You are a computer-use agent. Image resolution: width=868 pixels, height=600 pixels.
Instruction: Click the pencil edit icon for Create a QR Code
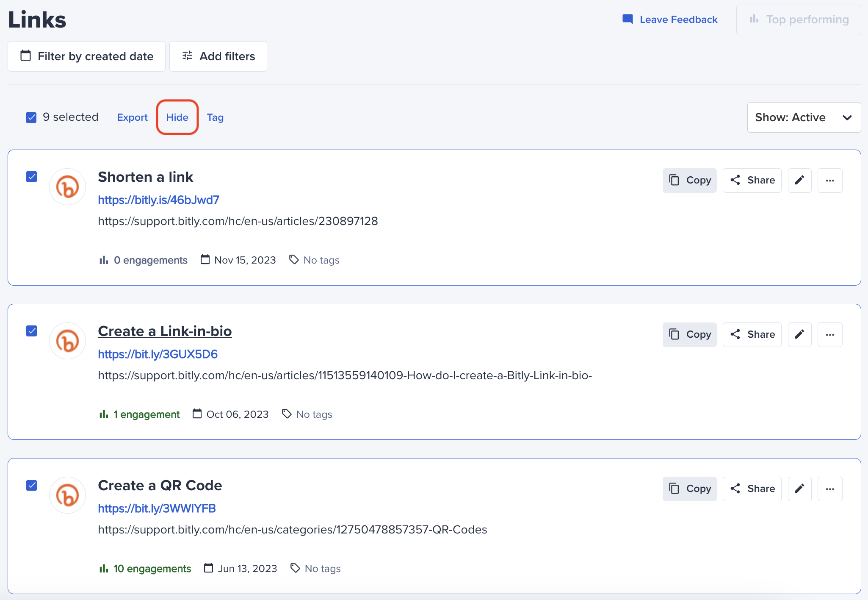pyautogui.click(x=799, y=489)
